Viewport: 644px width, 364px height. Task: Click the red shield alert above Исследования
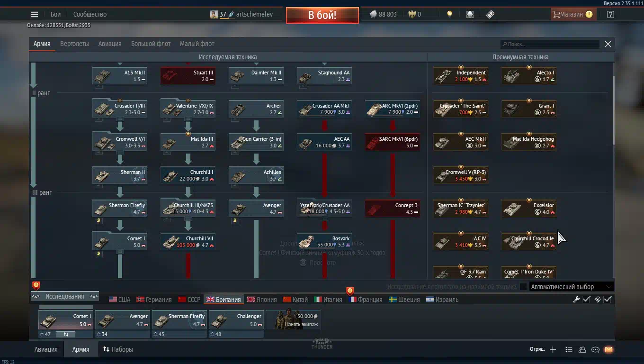36,285
